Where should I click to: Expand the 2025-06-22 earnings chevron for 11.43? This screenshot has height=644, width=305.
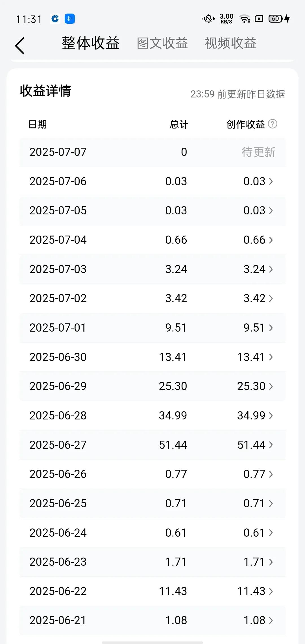271,591
